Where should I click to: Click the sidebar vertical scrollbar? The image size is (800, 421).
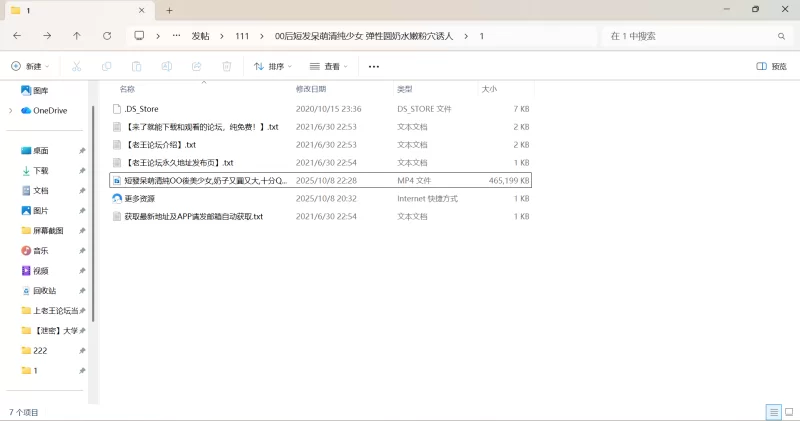point(93,214)
